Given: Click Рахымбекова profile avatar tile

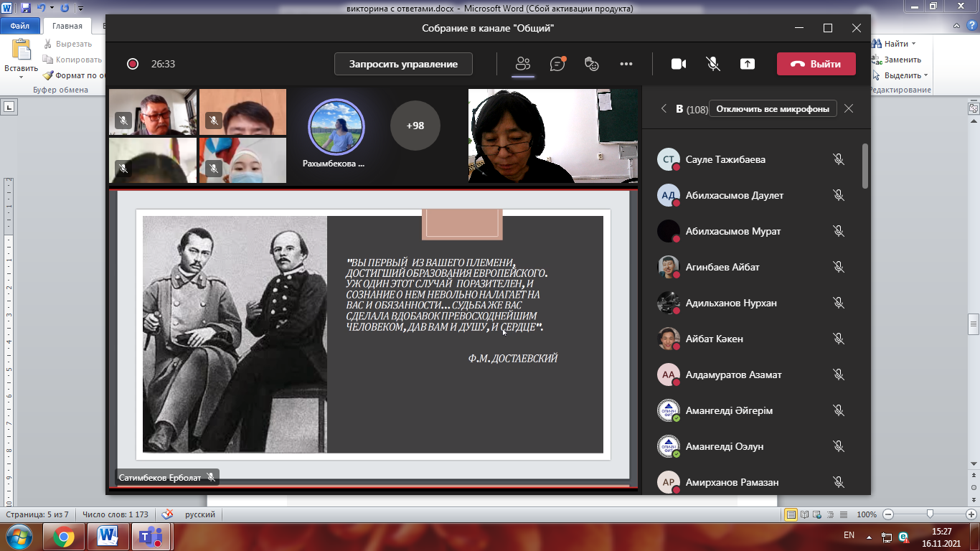Looking at the screenshot, I should coord(336,126).
